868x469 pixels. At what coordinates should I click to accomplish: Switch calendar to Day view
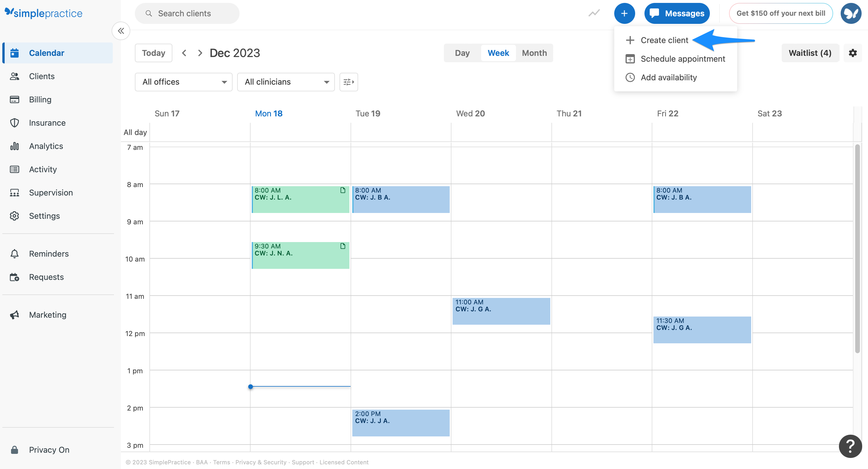[462, 53]
